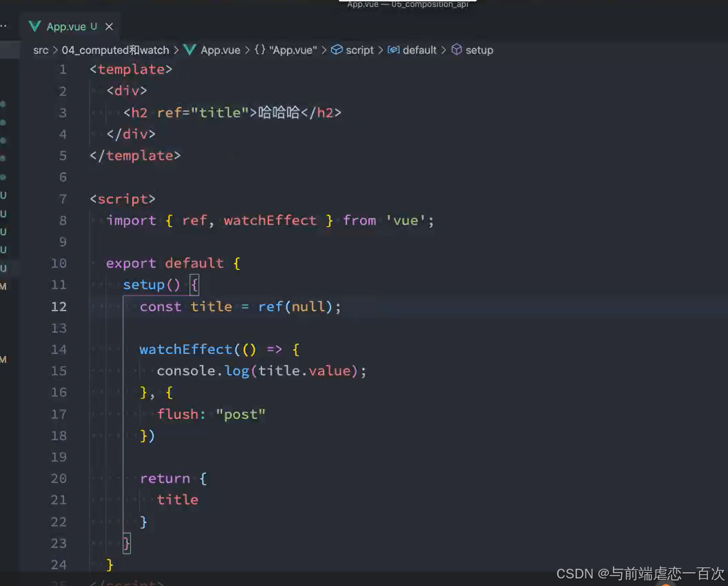Select the App.vue editor tab
728x586 pixels.
pos(70,26)
